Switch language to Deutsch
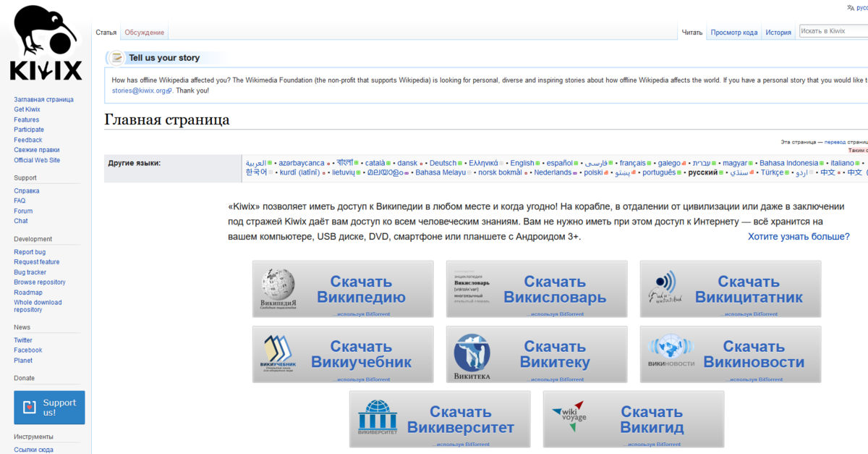 click(x=443, y=163)
